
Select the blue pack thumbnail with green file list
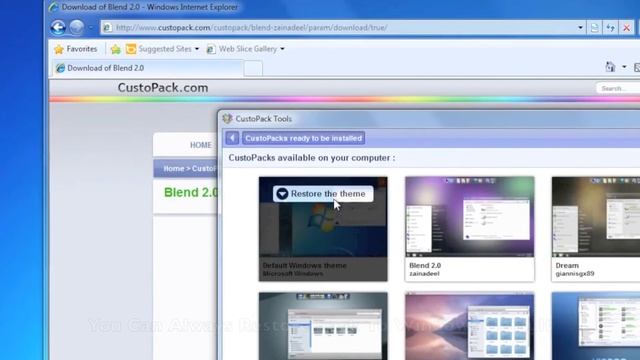pyautogui.click(x=596, y=326)
